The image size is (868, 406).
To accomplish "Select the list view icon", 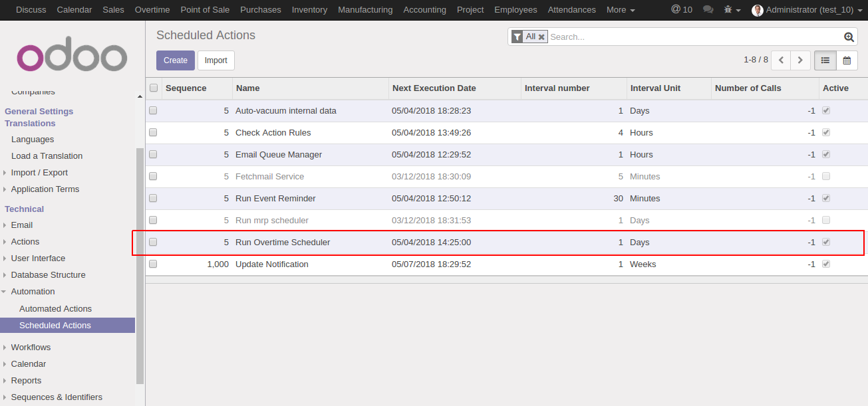I will coord(825,60).
